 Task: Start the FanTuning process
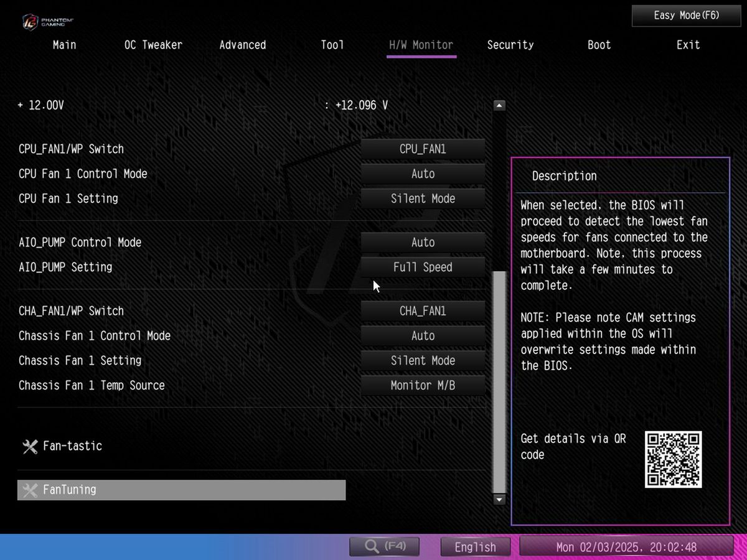click(x=181, y=490)
